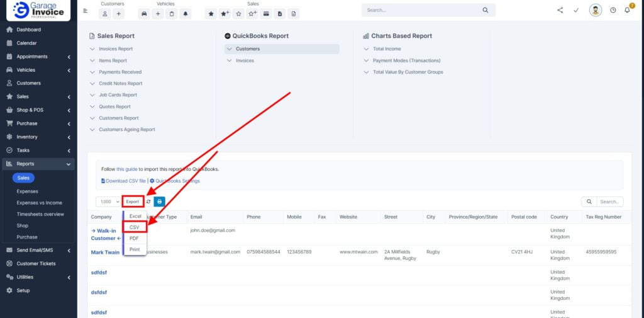Select Print from export menu

tap(135, 249)
